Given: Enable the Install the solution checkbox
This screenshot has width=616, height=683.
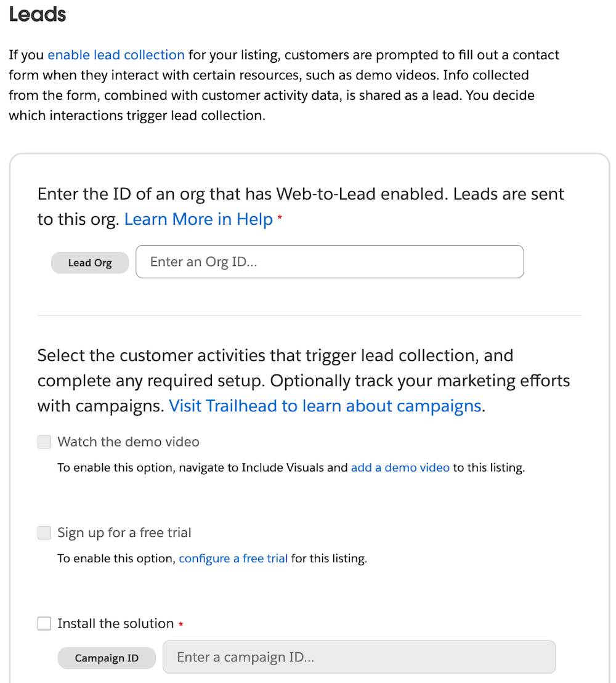Looking at the screenshot, I should tap(44, 623).
